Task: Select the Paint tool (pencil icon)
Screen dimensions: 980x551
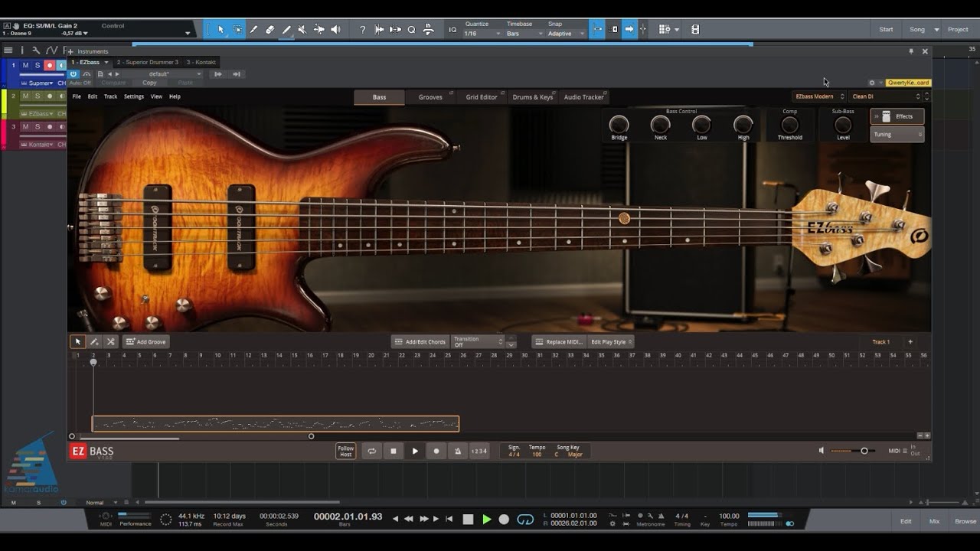Action: [286, 30]
